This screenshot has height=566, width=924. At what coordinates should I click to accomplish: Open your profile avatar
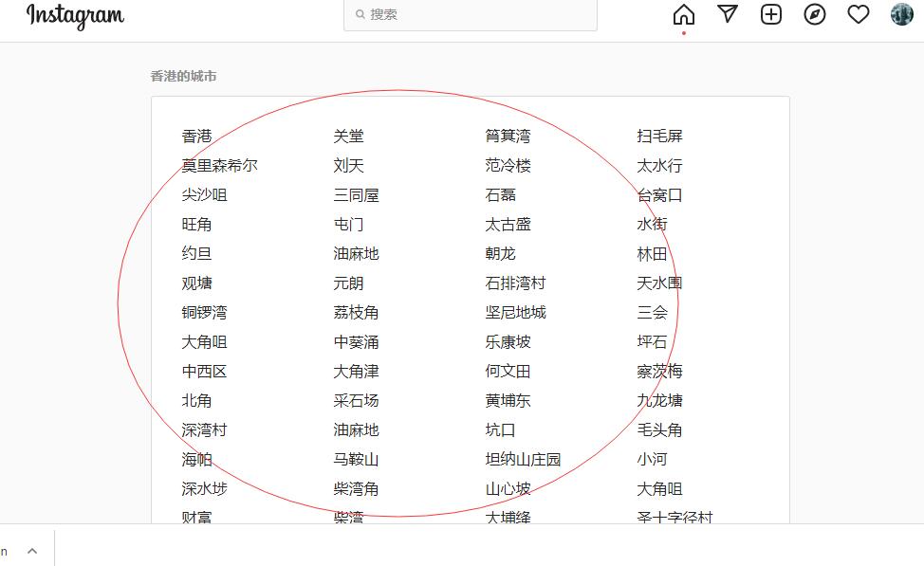(900, 14)
